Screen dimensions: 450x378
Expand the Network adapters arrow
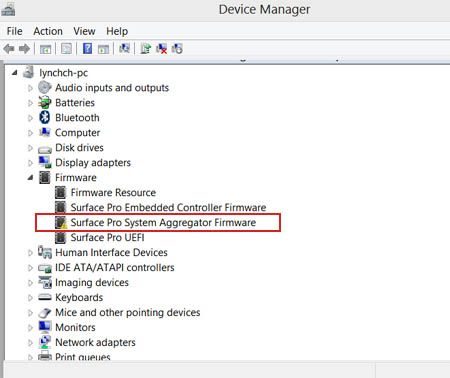click(30, 343)
